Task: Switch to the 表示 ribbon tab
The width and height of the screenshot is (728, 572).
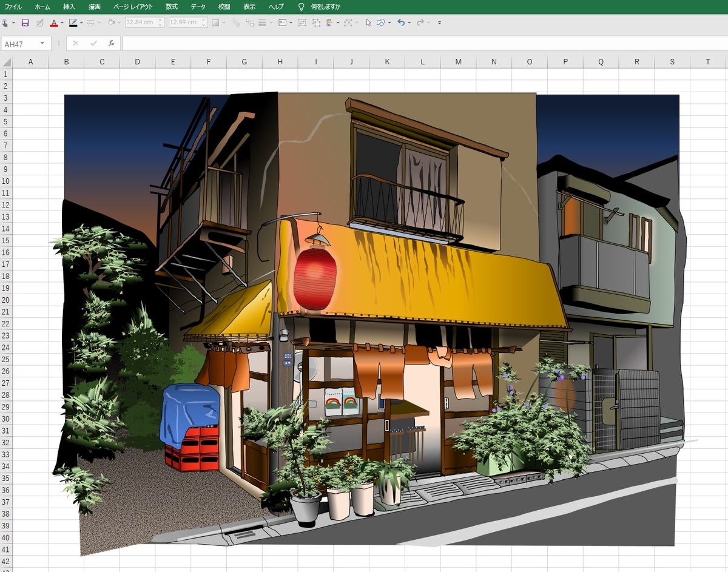Action: [249, 7]
